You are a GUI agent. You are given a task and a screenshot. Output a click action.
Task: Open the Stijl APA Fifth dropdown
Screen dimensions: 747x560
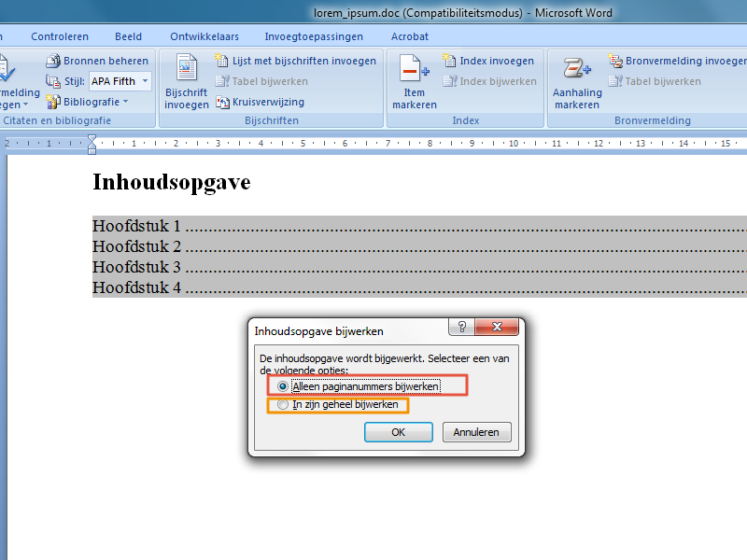pyautogui.click(x=120, y=81)
